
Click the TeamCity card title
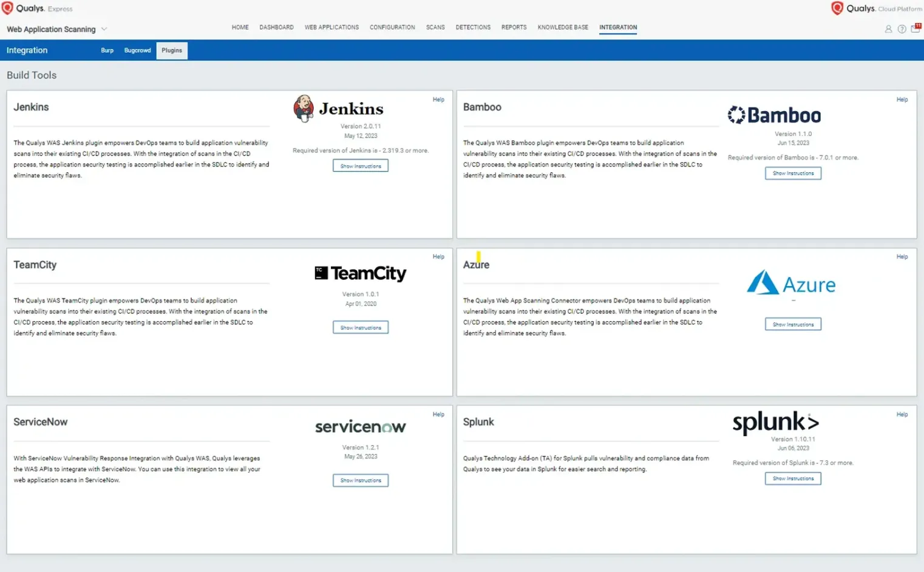(x=35, y=265)
